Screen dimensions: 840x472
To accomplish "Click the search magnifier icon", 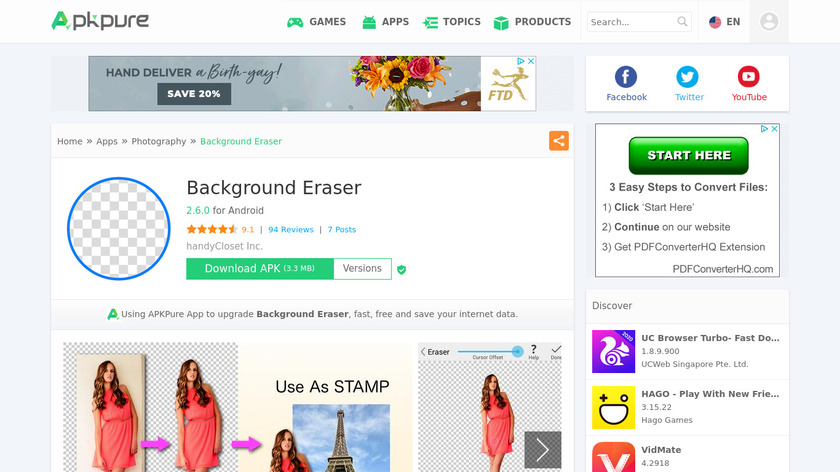I will pyautogui.click(x=682, y=21).
